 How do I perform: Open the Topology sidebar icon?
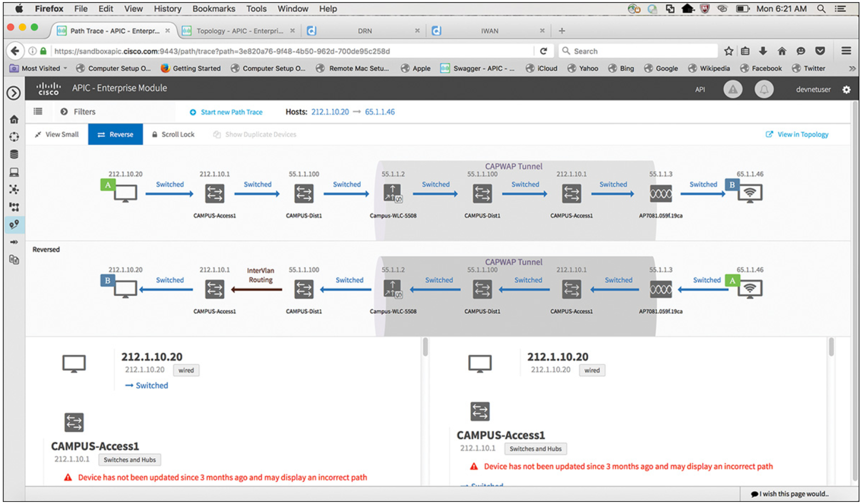click(14, 189)
